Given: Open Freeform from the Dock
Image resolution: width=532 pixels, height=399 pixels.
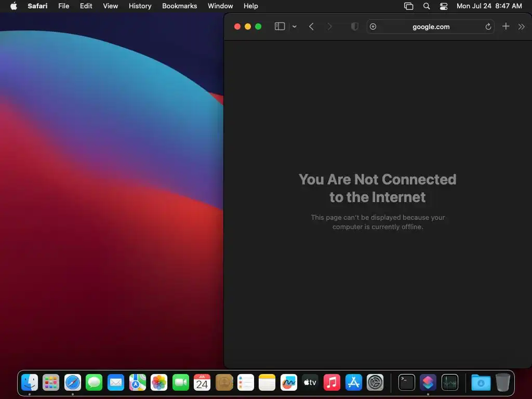Looking at the screenshot, I should (289, 382).
